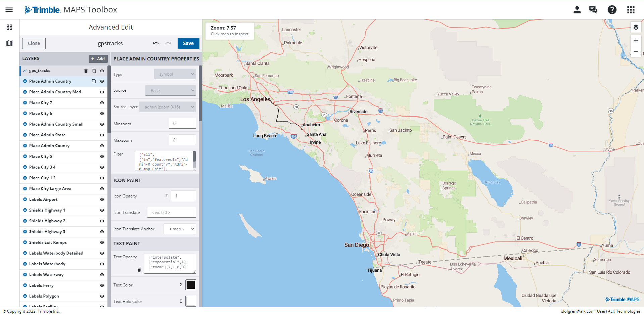Duplicate the gps_tracks layer
Screen dimensions: 644x315
pos(94,71)
